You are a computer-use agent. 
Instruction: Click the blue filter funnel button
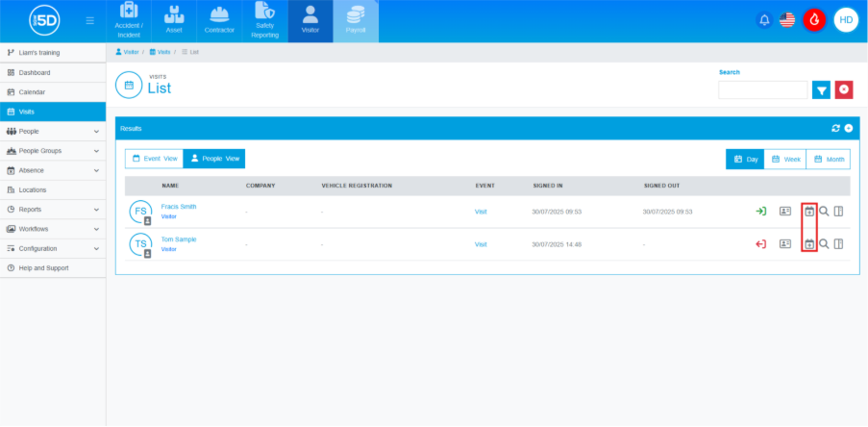[821, 89]
